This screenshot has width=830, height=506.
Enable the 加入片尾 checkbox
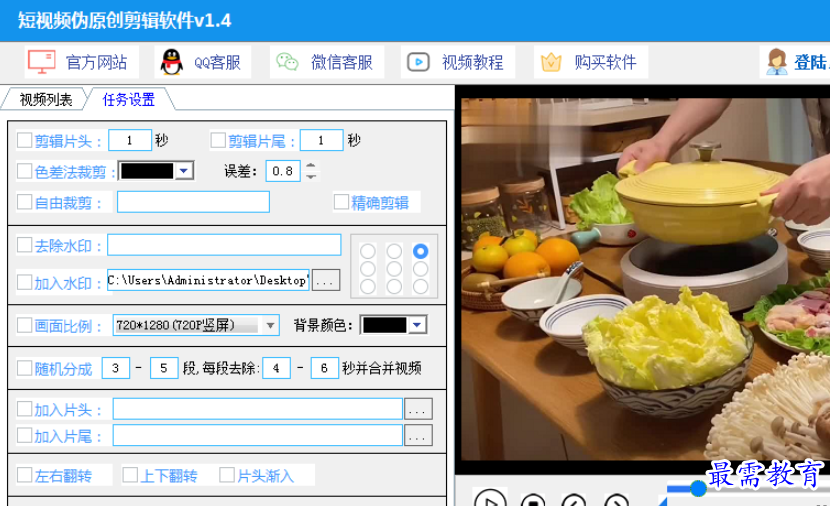[24, 436]
